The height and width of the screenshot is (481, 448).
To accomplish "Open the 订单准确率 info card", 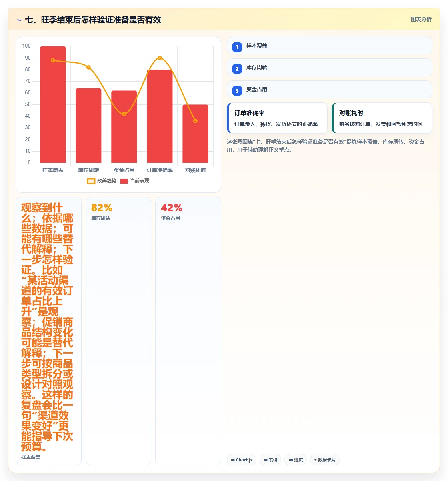I will point(277,118).
